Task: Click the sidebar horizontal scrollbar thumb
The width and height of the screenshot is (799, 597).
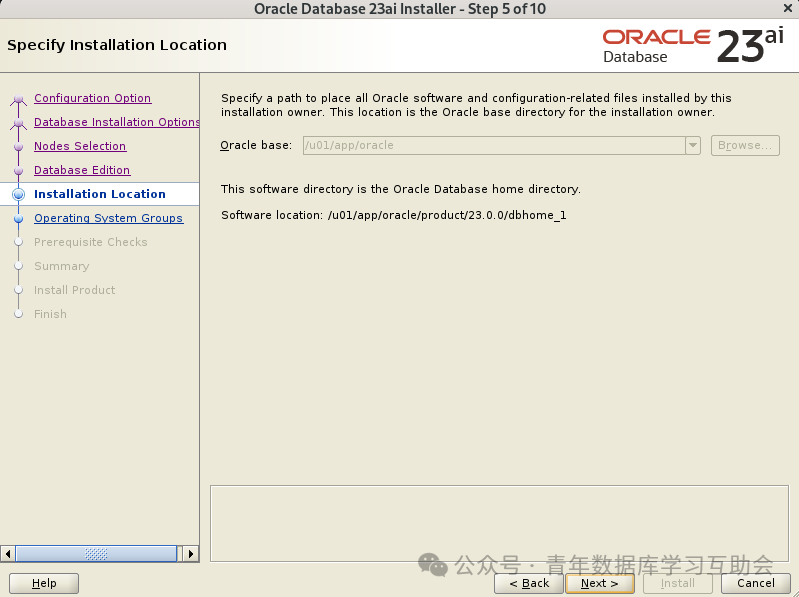Action: click(96, 554)
